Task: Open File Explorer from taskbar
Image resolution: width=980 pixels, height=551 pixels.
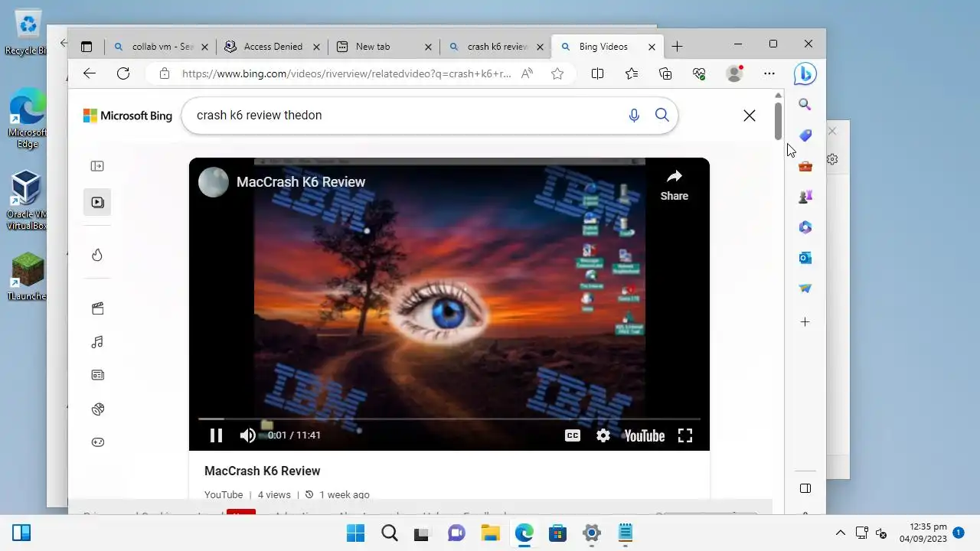Action: coord(490,533)
